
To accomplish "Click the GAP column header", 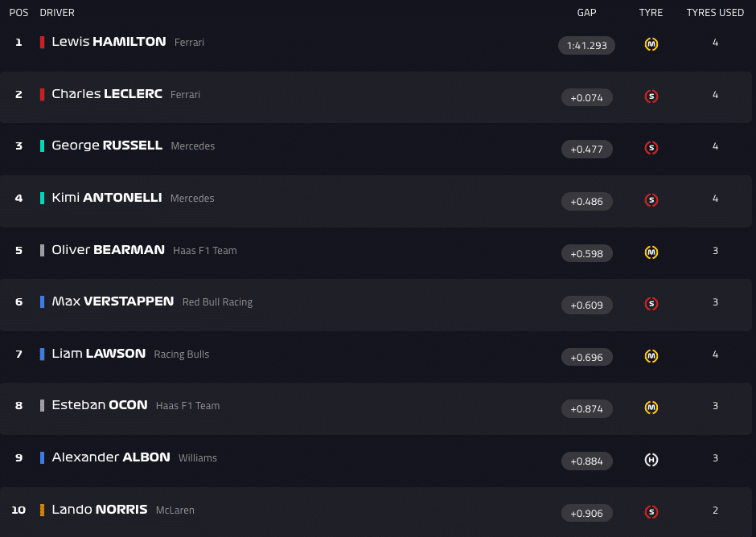I will [x=586, y=13].
